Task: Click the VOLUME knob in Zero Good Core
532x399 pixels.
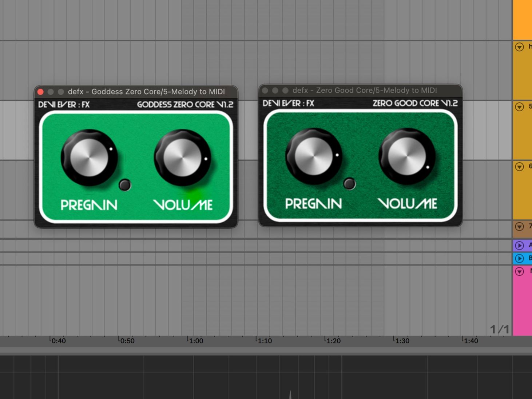Action: 407,156
